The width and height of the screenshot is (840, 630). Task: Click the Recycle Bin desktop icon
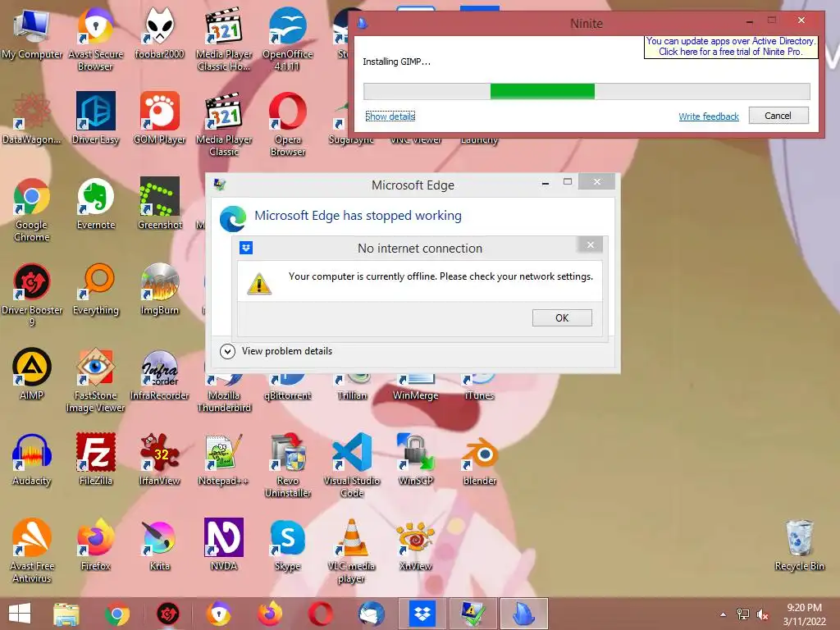pyautogui.click(x=799, y=545)
